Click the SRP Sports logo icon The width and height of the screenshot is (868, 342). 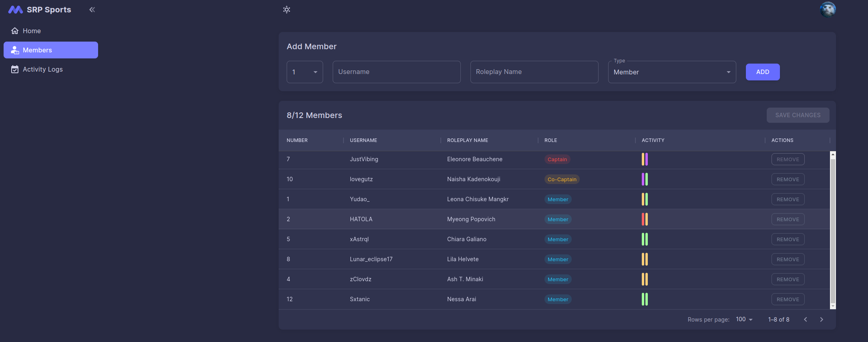coord(15,10)
